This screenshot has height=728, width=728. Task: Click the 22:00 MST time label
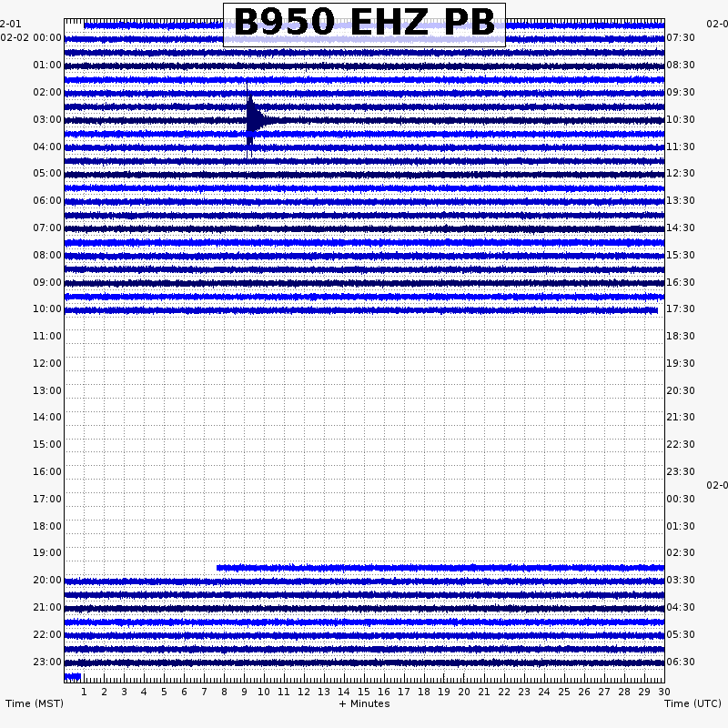(47, 634)
